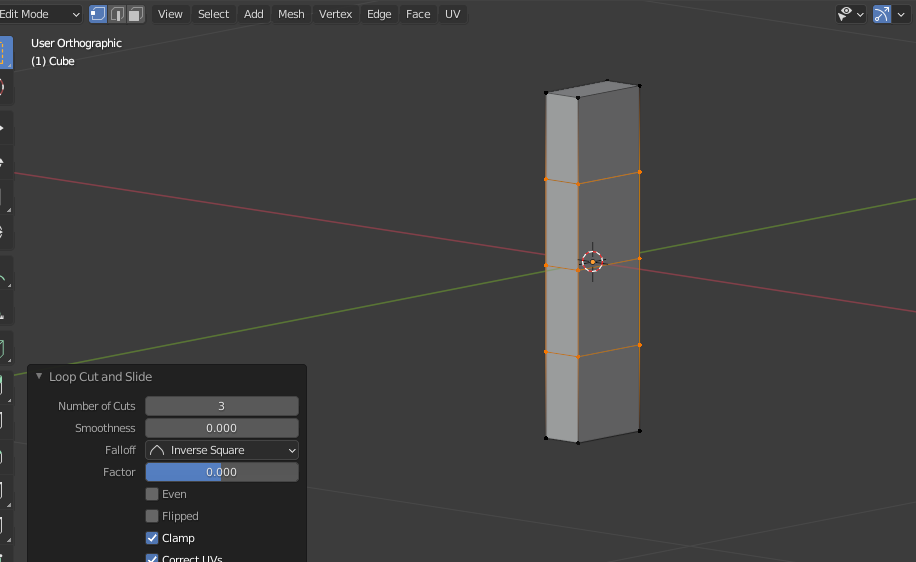Uncheck the Correct UVs checkbox
The image size is (916, 562).
pyautogui.click(x=152, y=558)
